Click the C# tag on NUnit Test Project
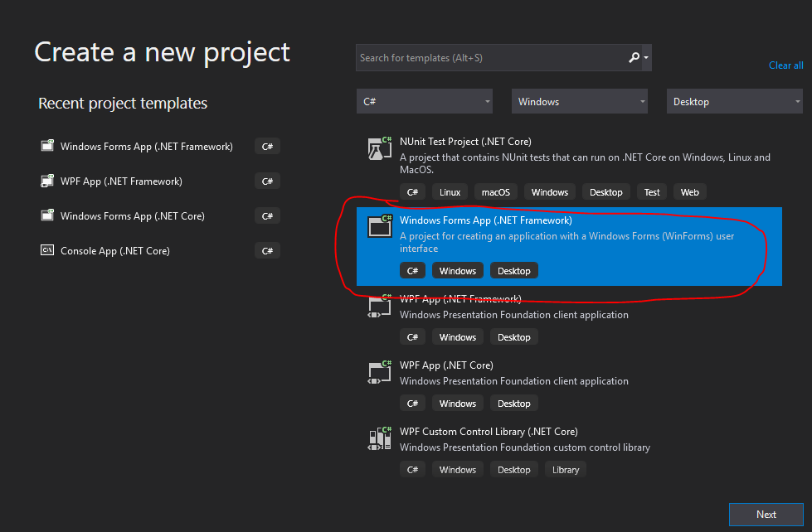Image resolution: width=812 pixels, height=532 pixels. pos(412,192)
